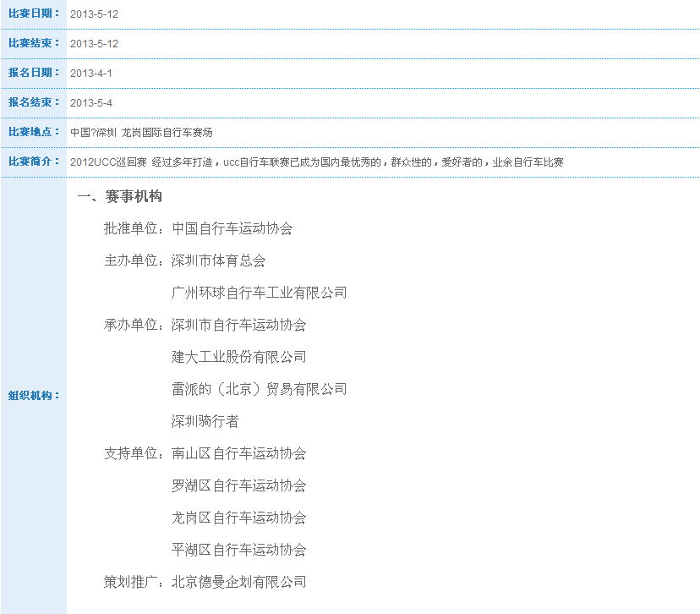Select the 报名日期 value 2013-4-1
Image resolution: width=700 pixels, height=614 pixels.
point(91,74)
